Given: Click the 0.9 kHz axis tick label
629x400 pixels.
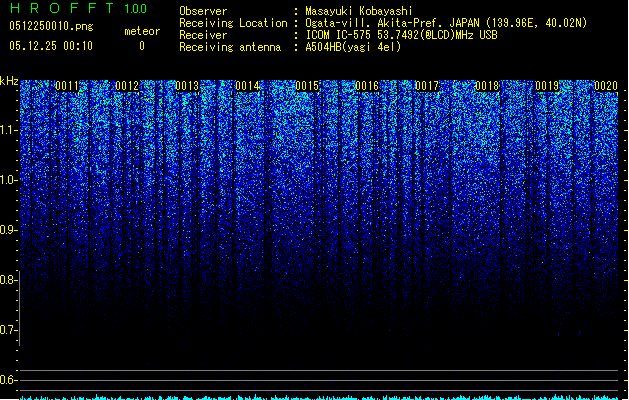Looking at the screenshot, I should [x=8, y=230].
